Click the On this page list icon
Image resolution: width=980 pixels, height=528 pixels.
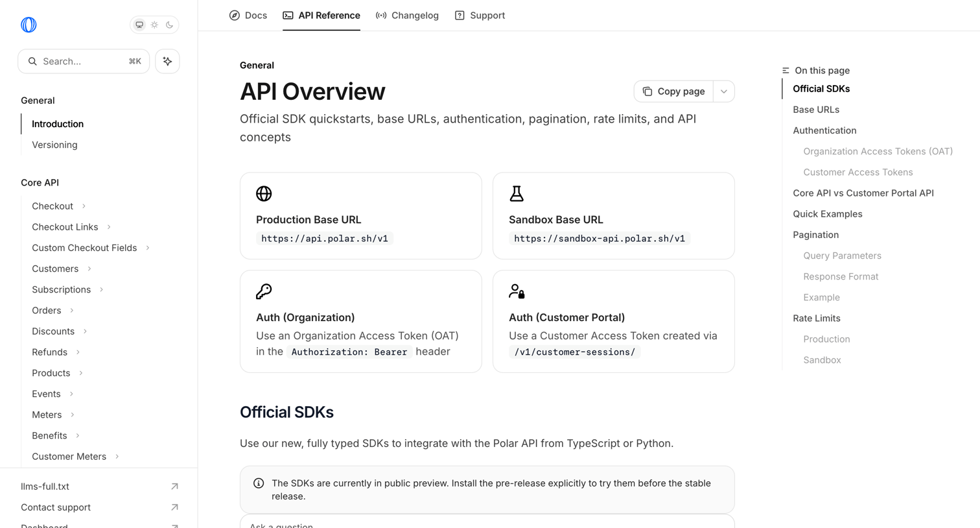pyautogui.click(x=786, y=71)
